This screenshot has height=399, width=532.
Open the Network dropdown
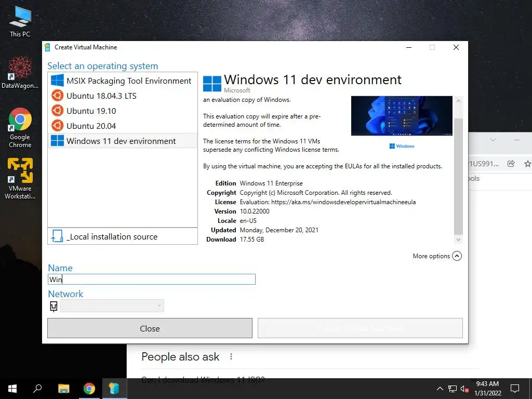pos(112,305)
